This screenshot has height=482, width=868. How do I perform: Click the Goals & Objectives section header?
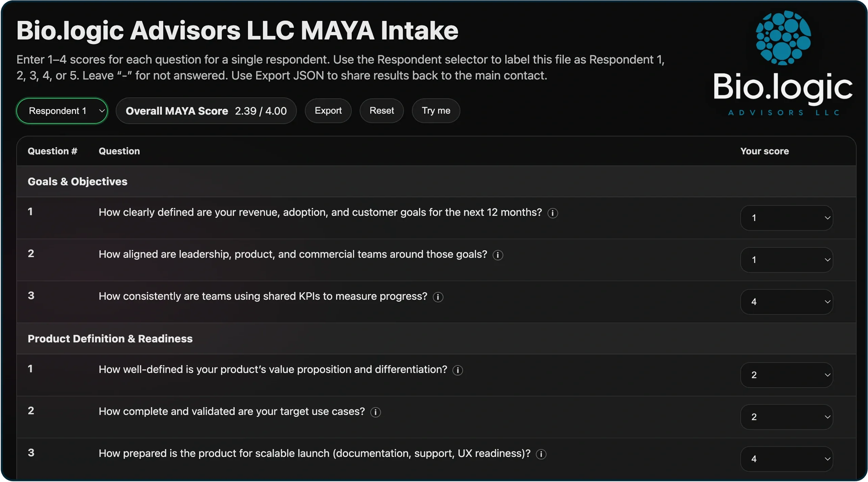pyautogui.click(x=77, y=182)
